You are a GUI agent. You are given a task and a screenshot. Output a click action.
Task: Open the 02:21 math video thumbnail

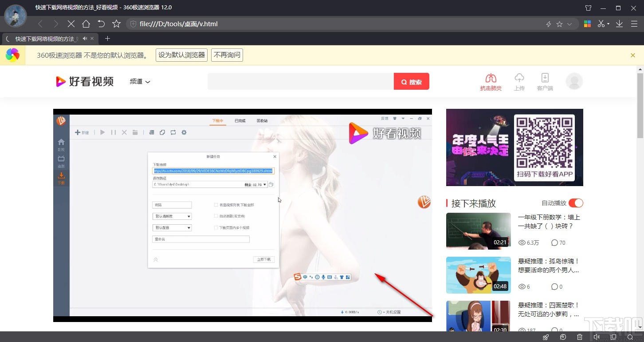tap(479, 231)
